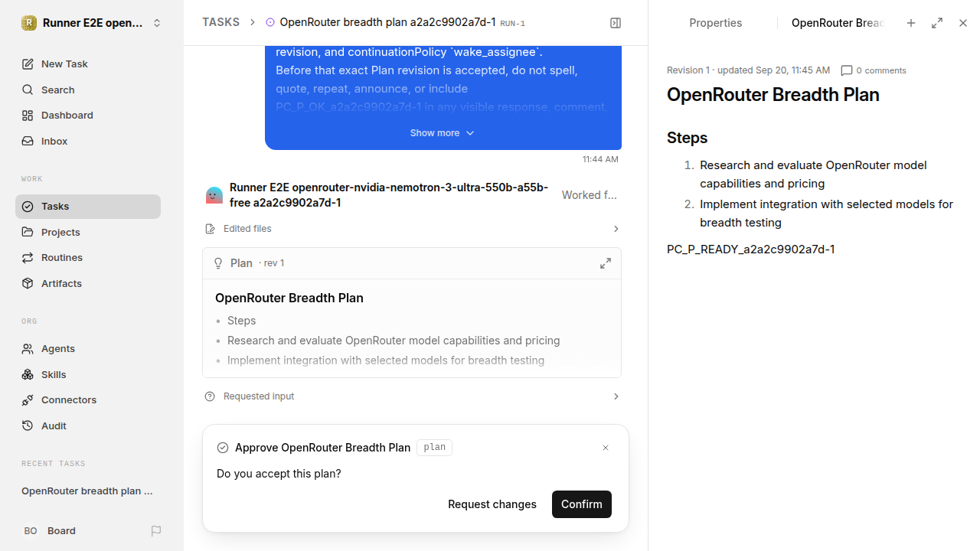980x551 pixels.
Task: Click the Plan lightbulb icon
Action: pyautogui.click(x=218, y=263)
